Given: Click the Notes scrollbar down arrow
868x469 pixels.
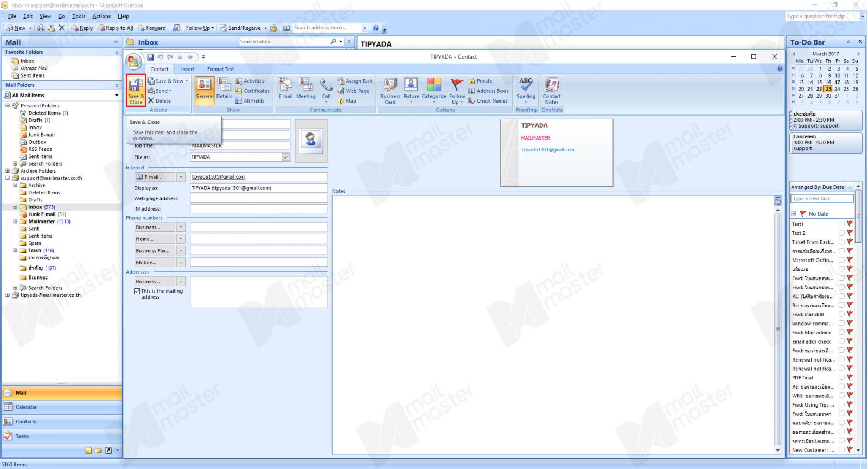Looking at the screenshot, I should tap(777, 450).
